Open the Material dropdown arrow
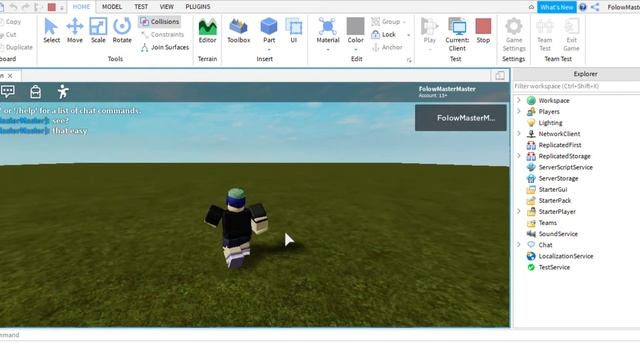This screenshot has height=360, width=640. pos(328,50)
